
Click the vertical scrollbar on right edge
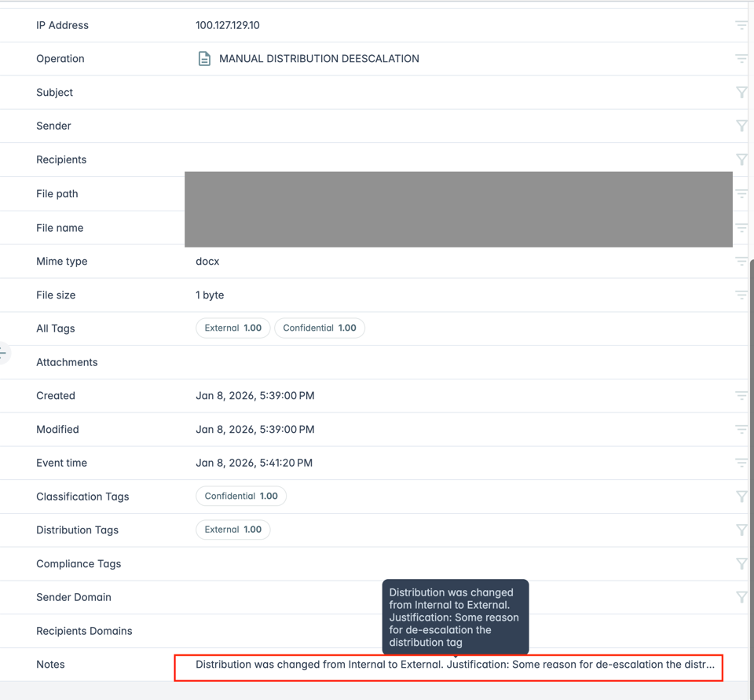coord(751,471)
